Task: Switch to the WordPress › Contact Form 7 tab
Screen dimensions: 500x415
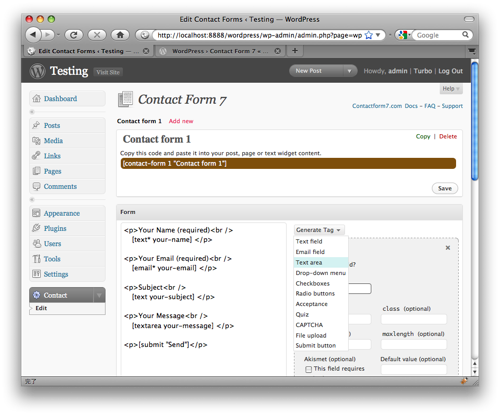Action: click(x=219, y=51)
